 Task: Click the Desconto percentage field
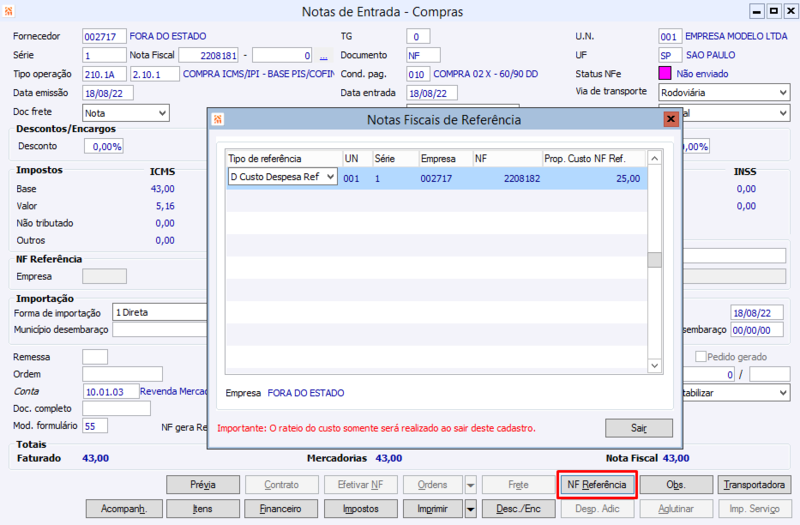point(104,146)
